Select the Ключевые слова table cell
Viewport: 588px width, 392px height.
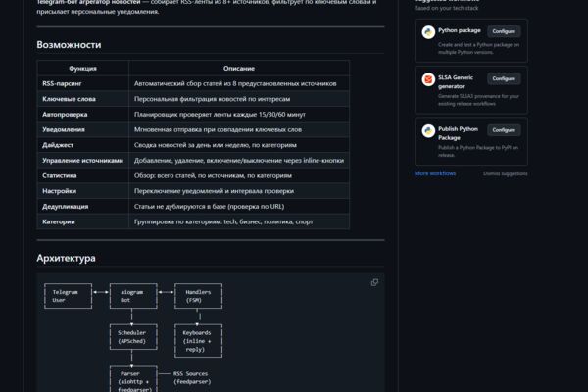pyautogui.click(x=83, y=99)
